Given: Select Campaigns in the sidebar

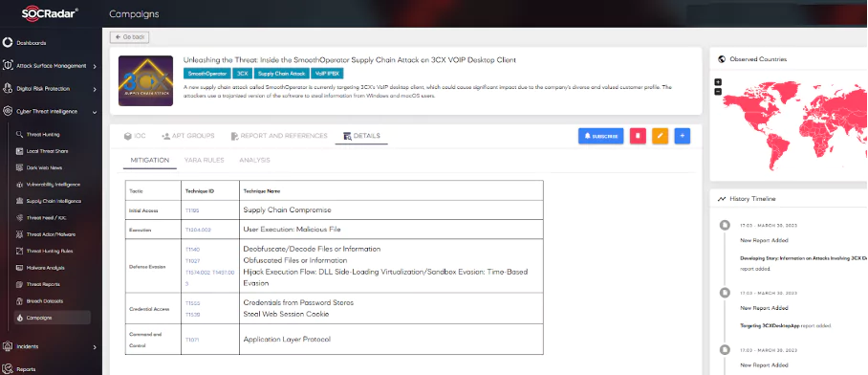Looking at the screenshot, I should click(x=52, y=318).
